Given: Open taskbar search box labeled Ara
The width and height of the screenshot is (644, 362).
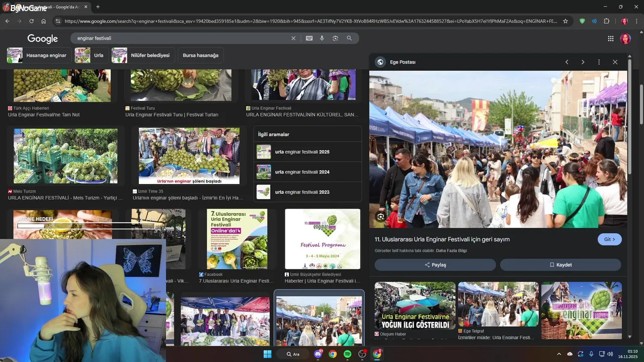Looking at the screenshot, I should 293,354.
